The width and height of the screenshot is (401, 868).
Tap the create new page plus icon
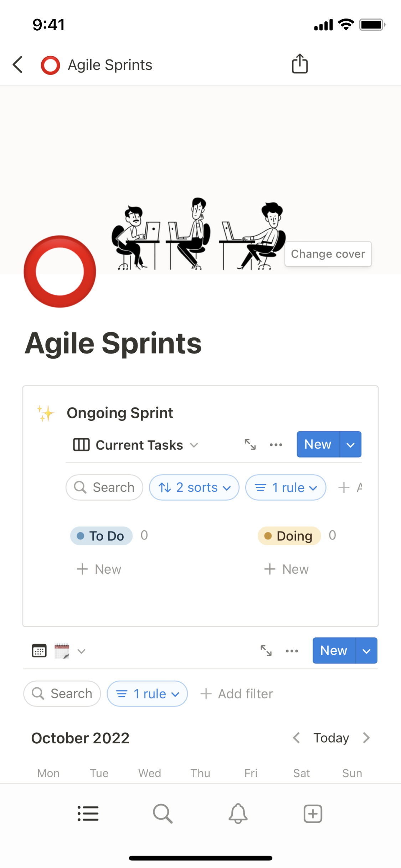point(313,813)
